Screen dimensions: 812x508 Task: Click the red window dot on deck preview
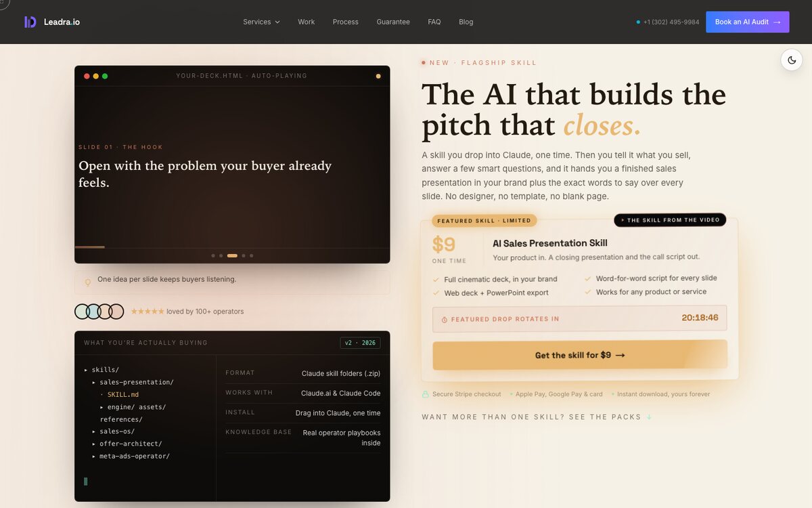[x=87, y=76]
